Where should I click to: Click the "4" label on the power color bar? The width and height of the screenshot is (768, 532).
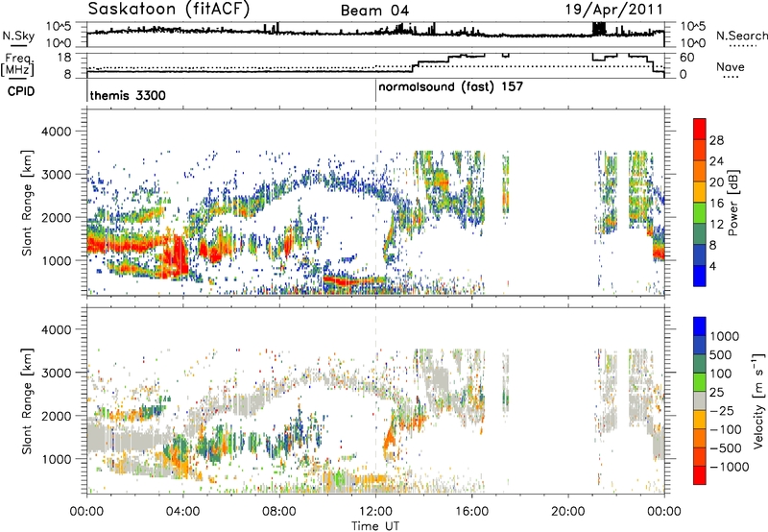(712, 266)
